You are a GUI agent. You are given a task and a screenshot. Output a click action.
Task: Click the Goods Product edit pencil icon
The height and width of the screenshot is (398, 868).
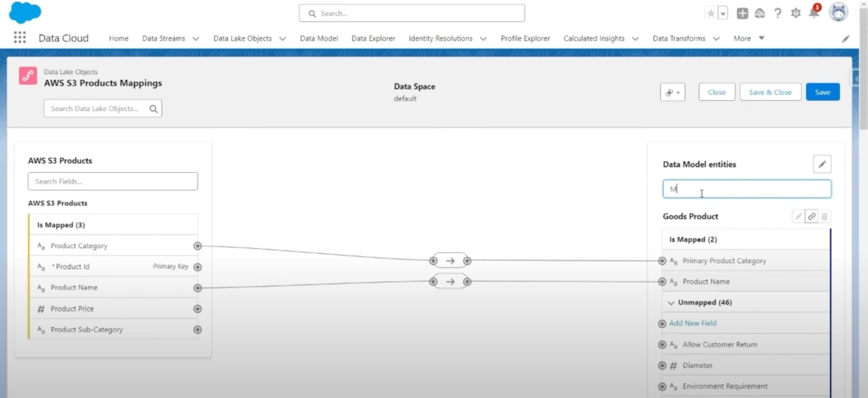[798, 216]
